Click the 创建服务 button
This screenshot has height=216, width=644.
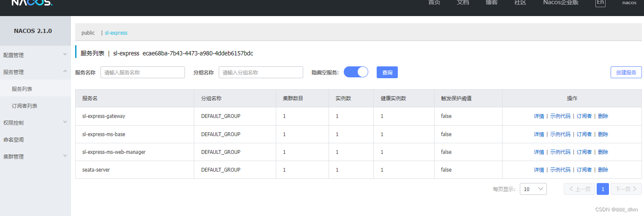(626, 72)
